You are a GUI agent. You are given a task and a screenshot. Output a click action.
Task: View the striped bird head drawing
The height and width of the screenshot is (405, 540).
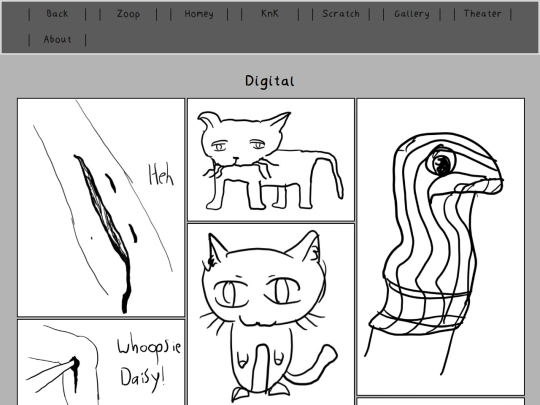[441, 247]
